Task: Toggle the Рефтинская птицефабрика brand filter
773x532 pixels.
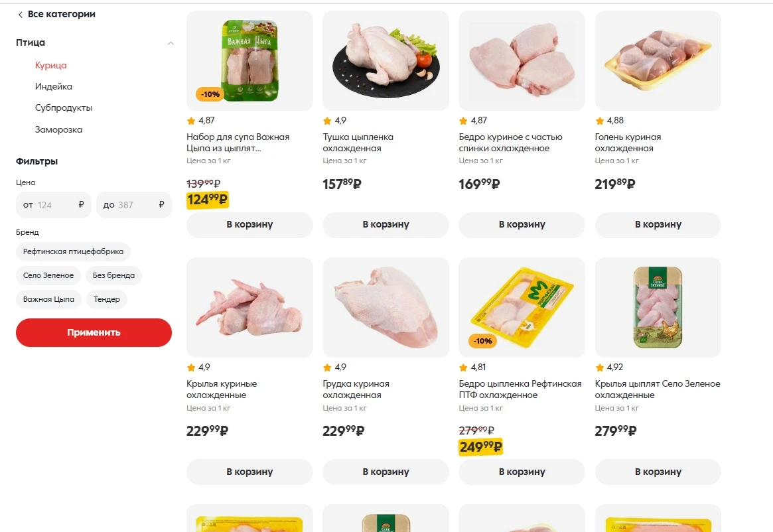Action: click(x=74, y=252)
